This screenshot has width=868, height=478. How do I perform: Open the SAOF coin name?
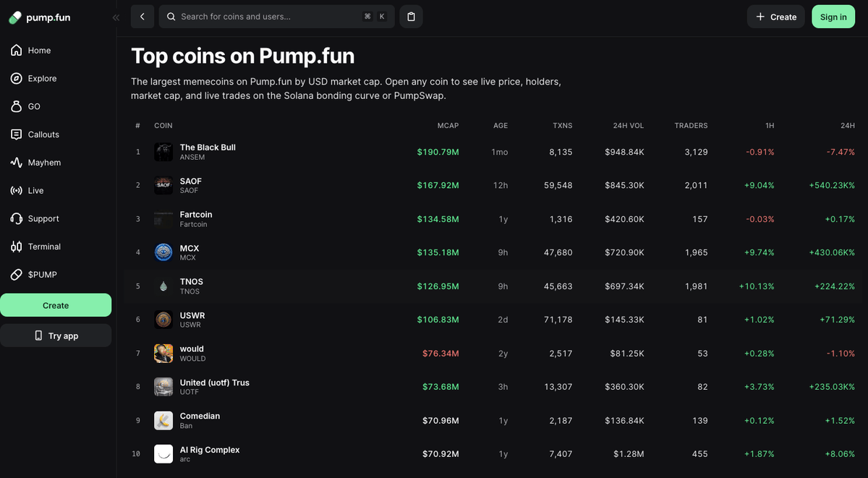pyautogui.click(x=191, y=181)
